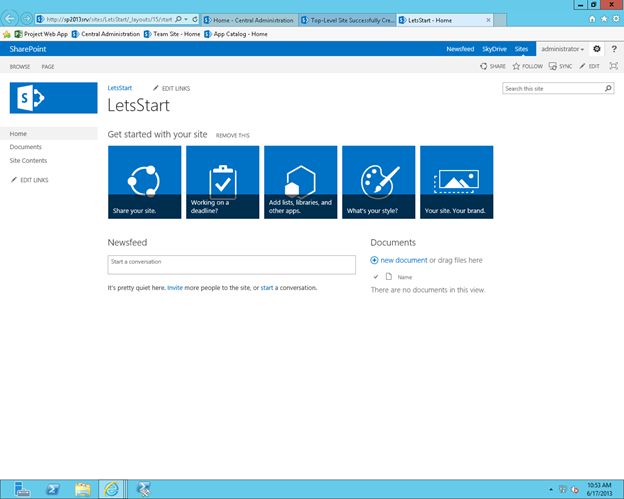Click the new document link

click(x=404, y=260)
